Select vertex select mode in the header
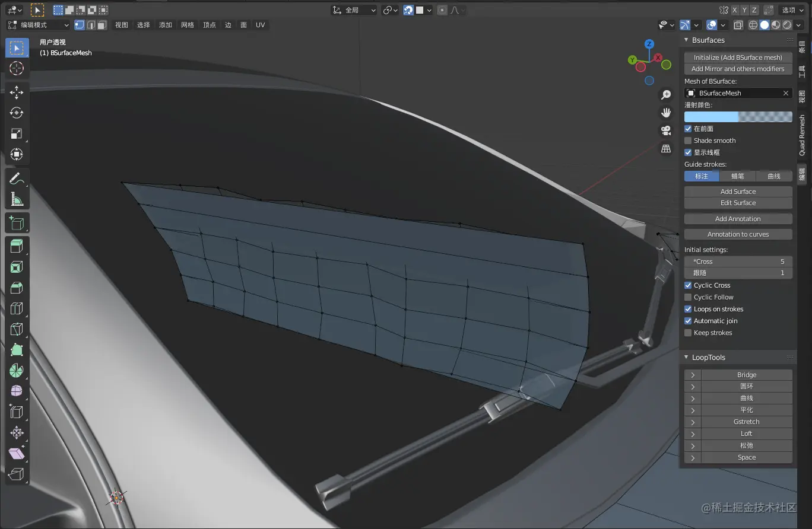Screen dimensions: 812x529 coord(78,24)
